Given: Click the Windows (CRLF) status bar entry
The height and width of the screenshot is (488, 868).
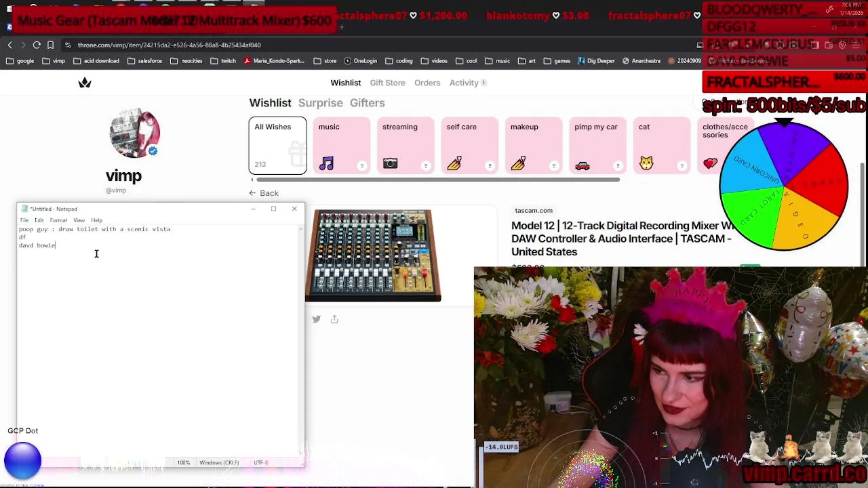Looking at the screenshot, I should (219, 463).
